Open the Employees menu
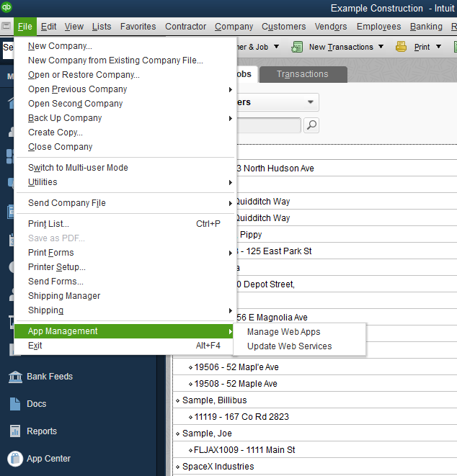 coord(379,27)
